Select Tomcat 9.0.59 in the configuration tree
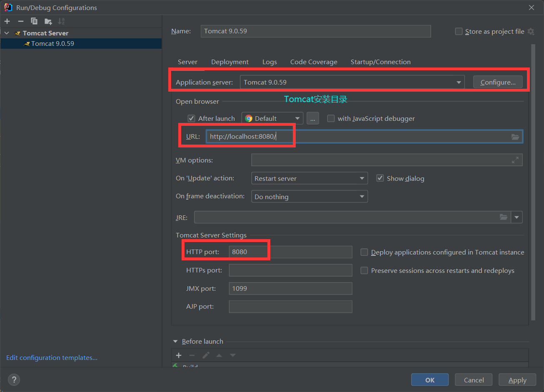544x392 pixels. (x=81, y=43)
